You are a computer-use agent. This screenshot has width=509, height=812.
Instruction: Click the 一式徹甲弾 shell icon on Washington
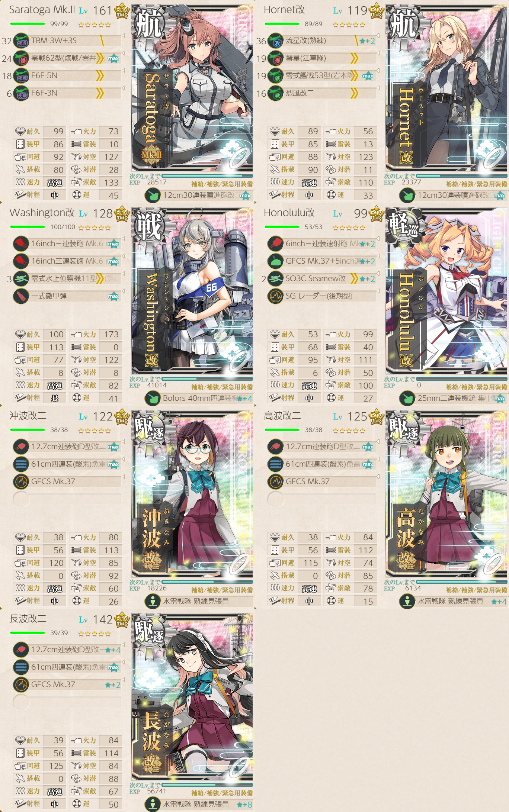click(21, 296)
